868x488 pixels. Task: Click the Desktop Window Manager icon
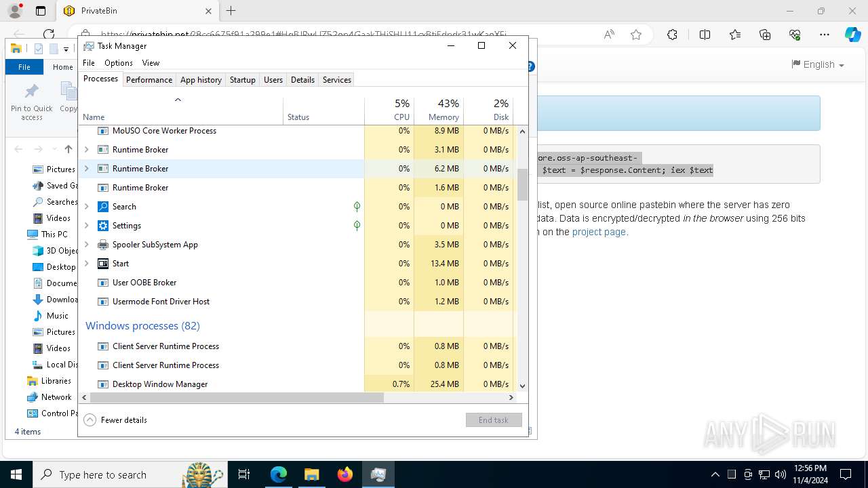pyautogui.click(x=103, y=384)
